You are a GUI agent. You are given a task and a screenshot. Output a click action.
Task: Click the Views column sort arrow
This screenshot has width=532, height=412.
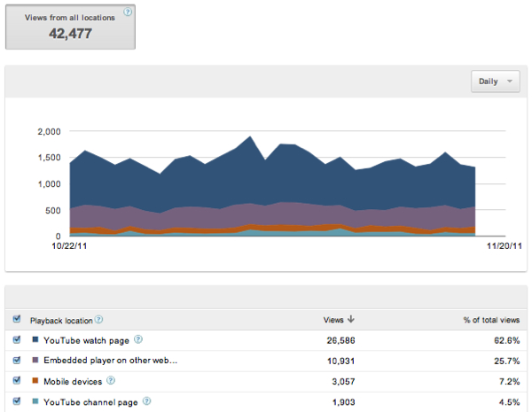[352, 320]
